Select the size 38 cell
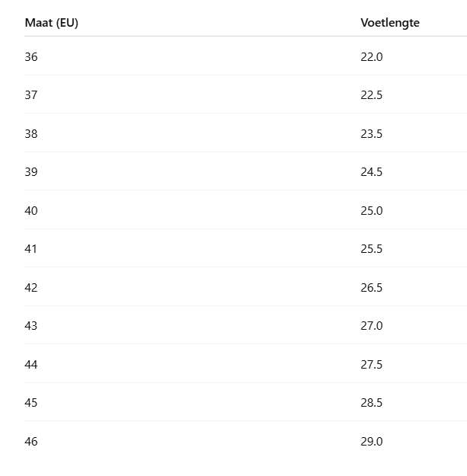 (31, 134)
